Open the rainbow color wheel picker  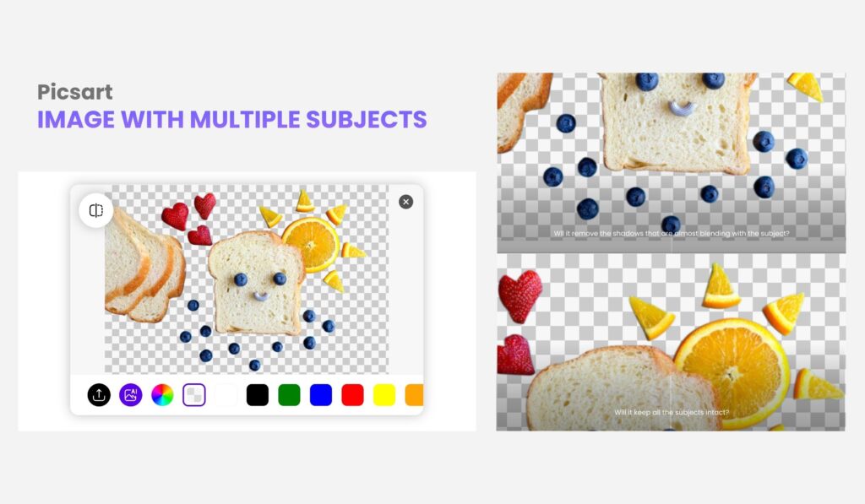162,395
